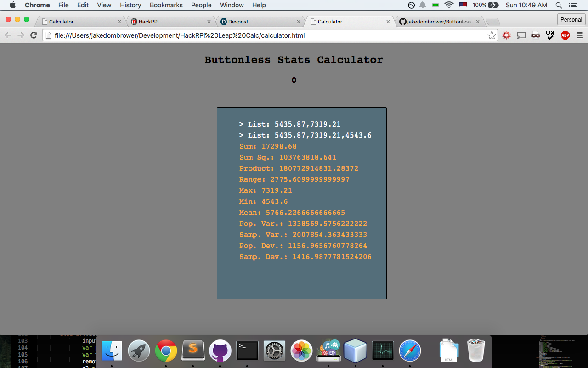Click the notification bell menu bar icon
The image size is (588, 368).
(x=422, y=5)
